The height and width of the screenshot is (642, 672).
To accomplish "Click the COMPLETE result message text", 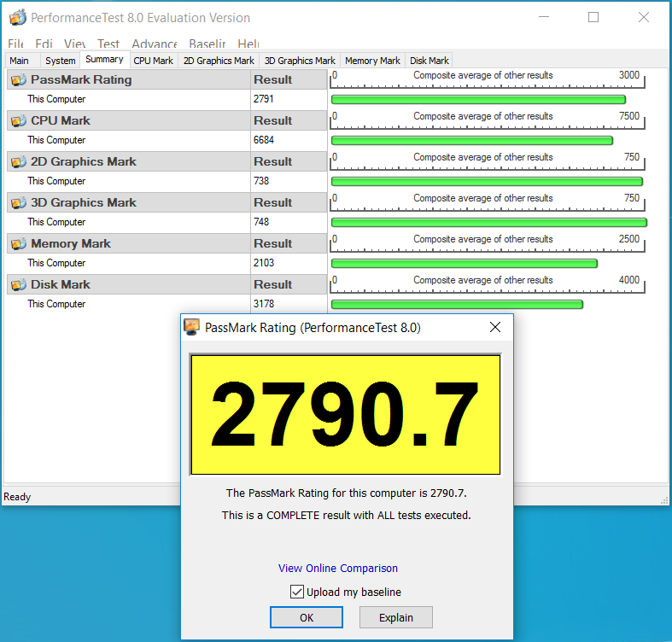I will click(x=347, y=515).
